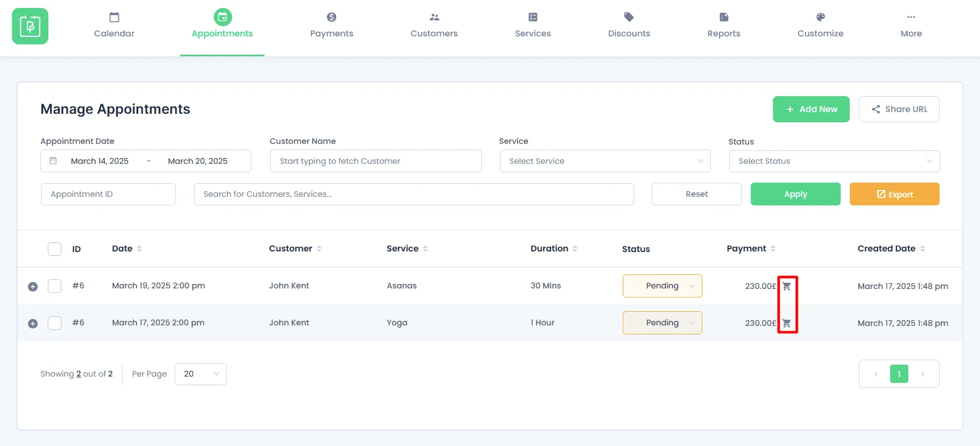Open the Customize tab

820,26
